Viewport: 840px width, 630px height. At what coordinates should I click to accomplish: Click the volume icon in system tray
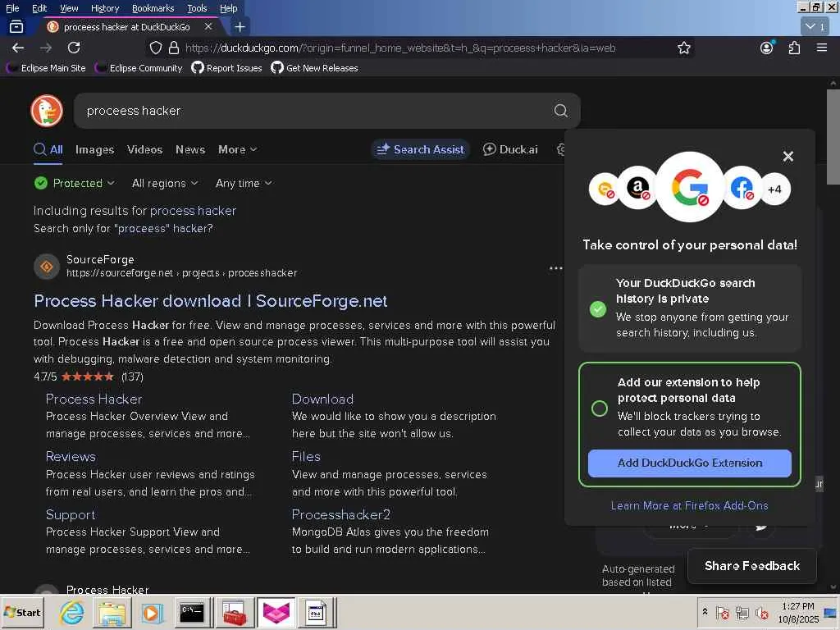[x=761, y=612]
